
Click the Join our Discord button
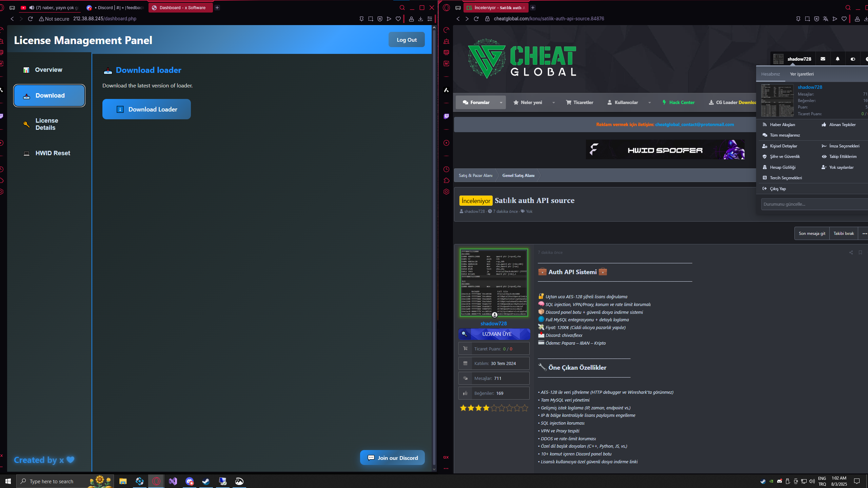392,458
